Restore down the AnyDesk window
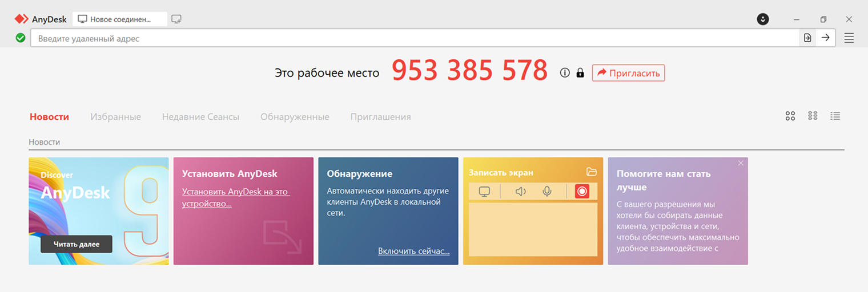868x292 pixels. pyautogui.click(x=823, y=19)
